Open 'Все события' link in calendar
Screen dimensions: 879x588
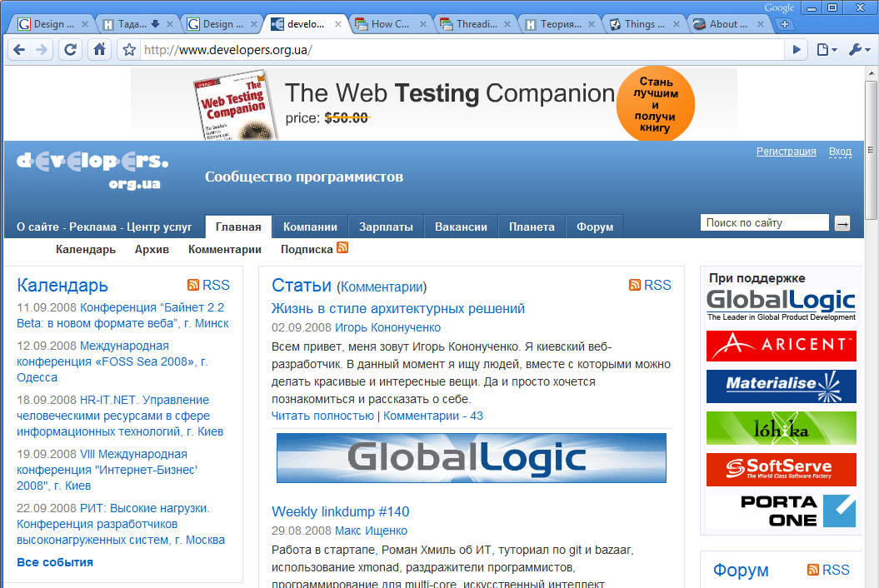click(55, 562)
